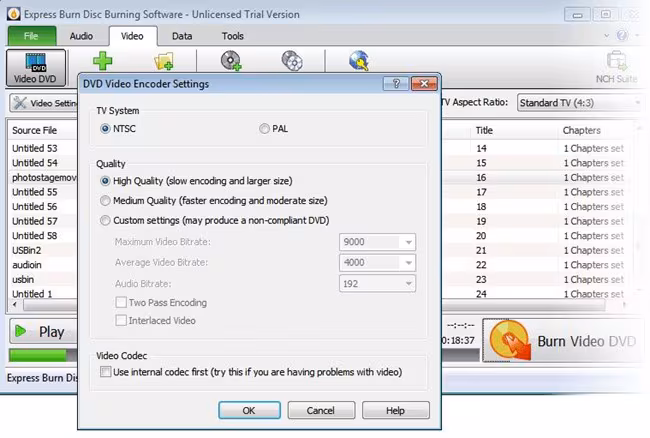
Task: Click the scroll left arrow of file list
Action: pos(15,305)
